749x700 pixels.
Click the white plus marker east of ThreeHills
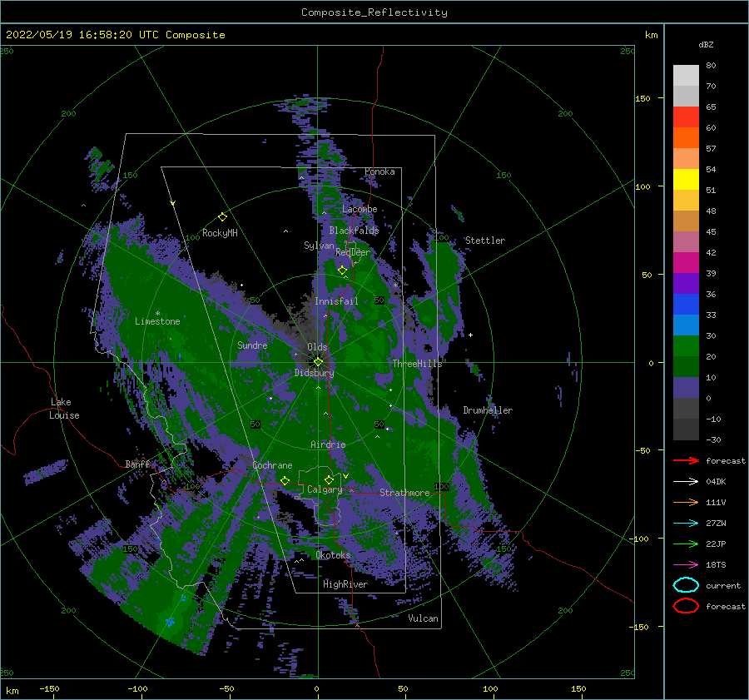click(470, 335)
